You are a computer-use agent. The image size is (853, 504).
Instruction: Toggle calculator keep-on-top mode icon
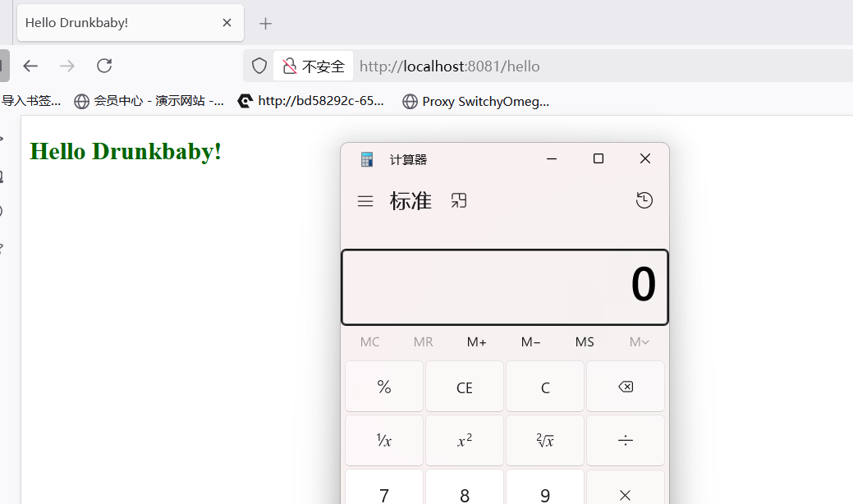(x=459, y=200)
